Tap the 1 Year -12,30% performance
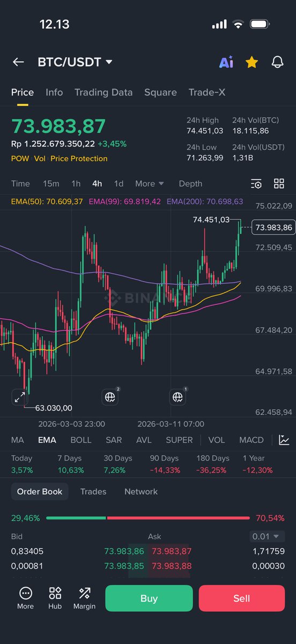 coord(257,464)
